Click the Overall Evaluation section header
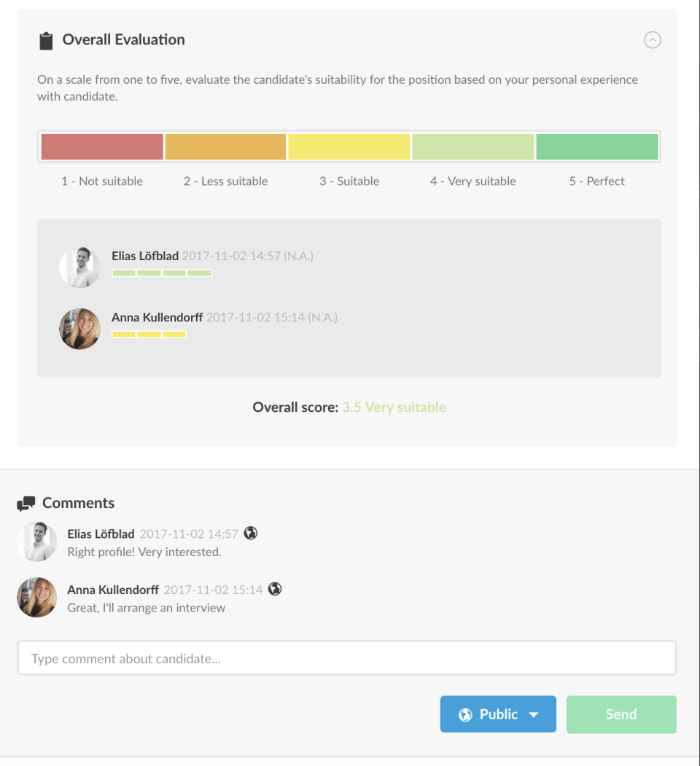The image size is (700, 766). [124, 39]
